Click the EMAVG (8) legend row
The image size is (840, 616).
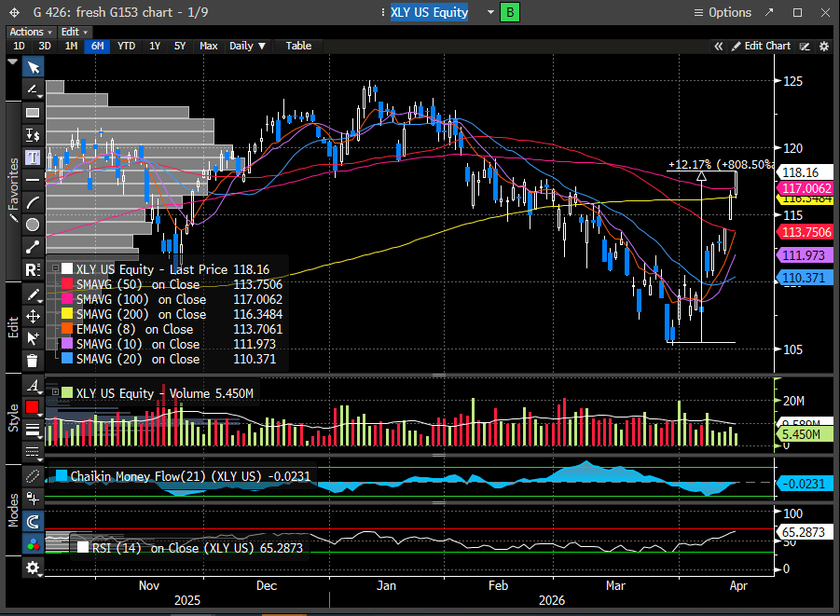tap(172, 329)
